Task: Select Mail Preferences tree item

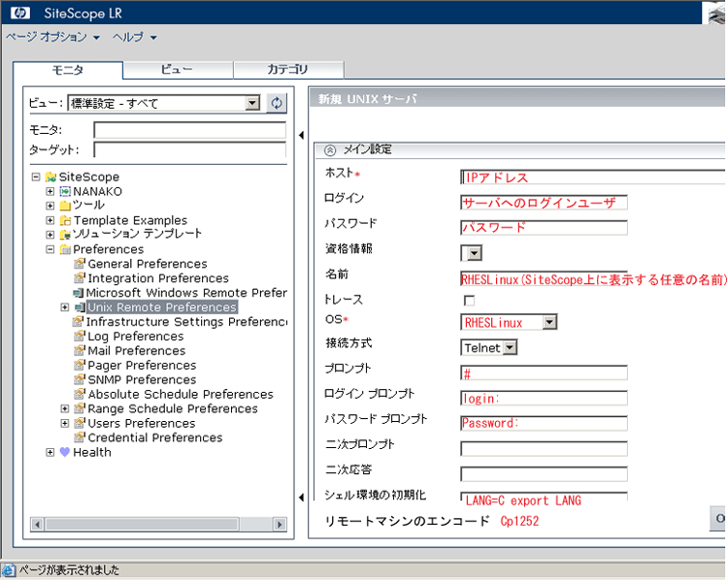Action: (137, 350)
